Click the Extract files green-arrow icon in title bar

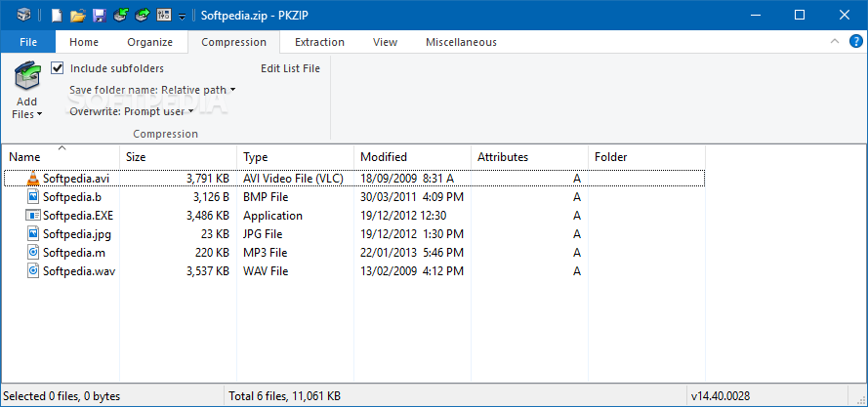(143, 15)
